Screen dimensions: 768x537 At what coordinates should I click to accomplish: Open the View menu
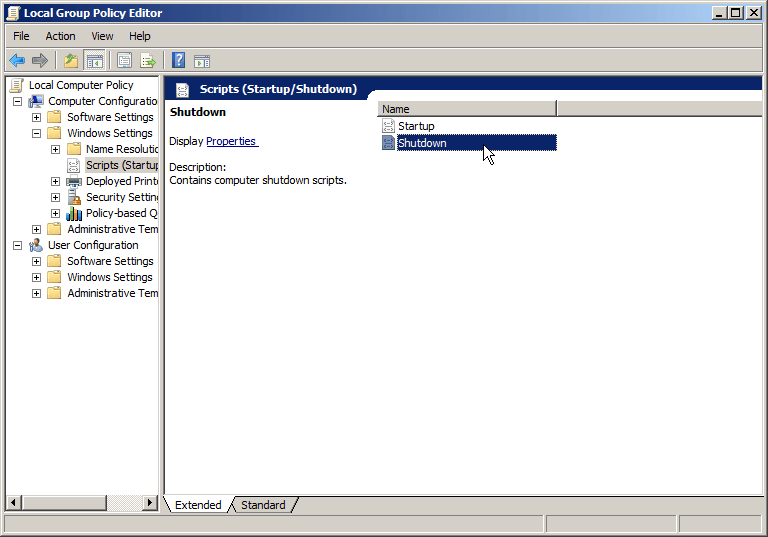pos(102,36)
